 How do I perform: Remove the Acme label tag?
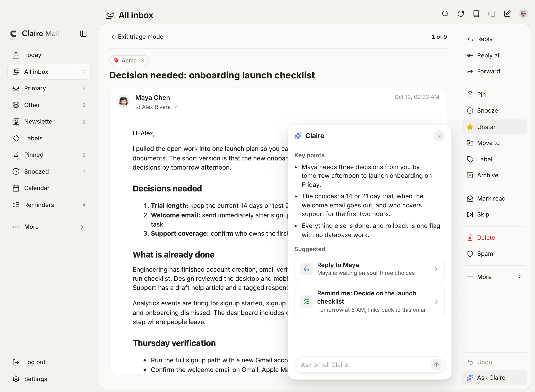click(x=143, y=61)
